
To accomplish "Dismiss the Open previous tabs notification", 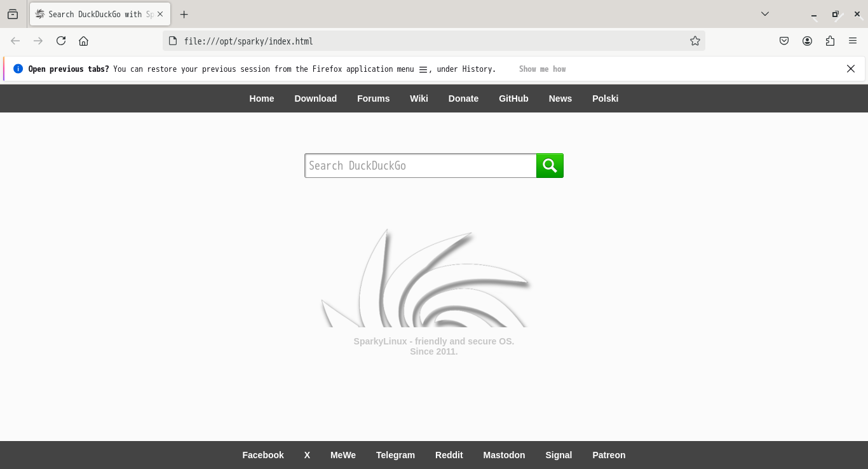I will [851, 69].
